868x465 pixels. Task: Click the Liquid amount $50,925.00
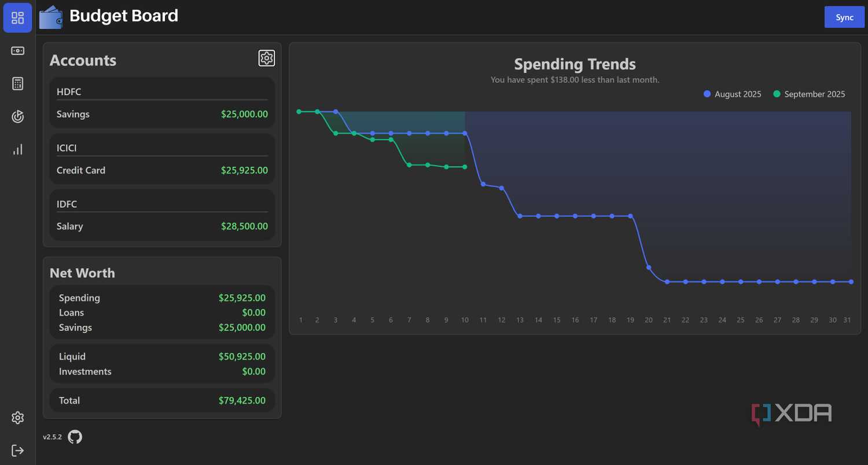[242, 357]
